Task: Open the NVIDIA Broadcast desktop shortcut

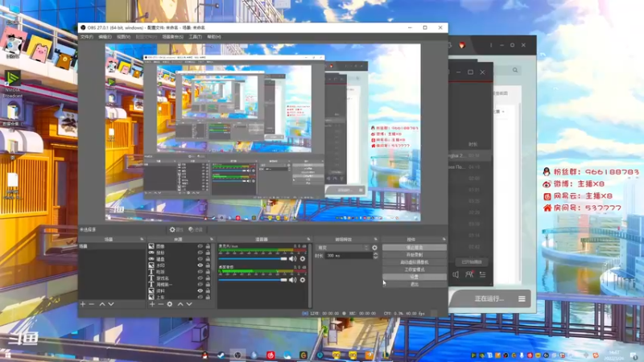Action: pos(12,84)
